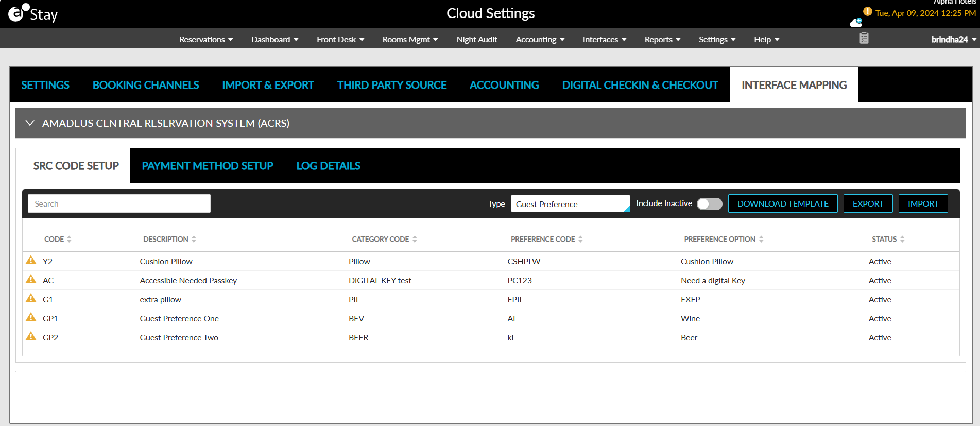Click the Search input field
Image resolution: width=980 pixels, height=426 pixels.
119,203
